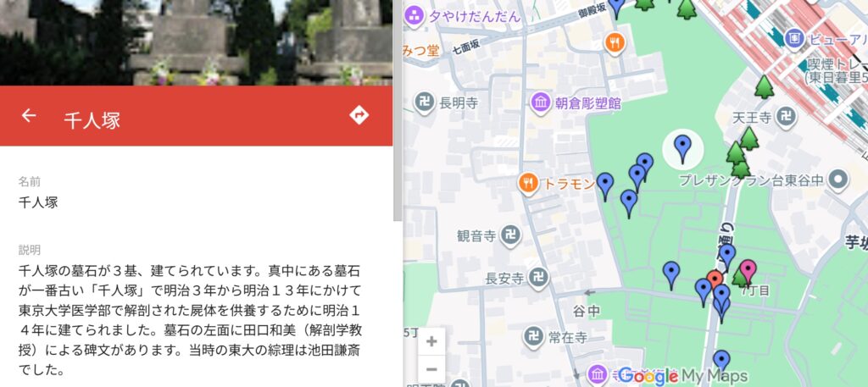Select the highlighted blue pin in white circle
Viewport: 868px width, 387px height.
pyautogui.click(x=682, y=147)
